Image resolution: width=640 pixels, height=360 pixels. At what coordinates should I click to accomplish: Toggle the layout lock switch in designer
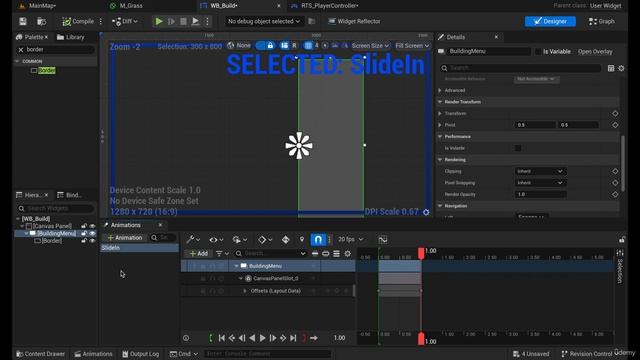click(264, 45)
